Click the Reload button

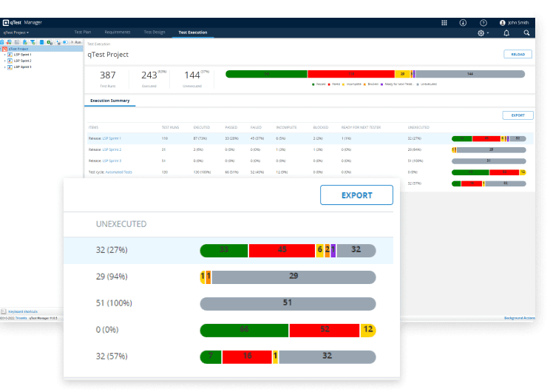pos(517,54)
